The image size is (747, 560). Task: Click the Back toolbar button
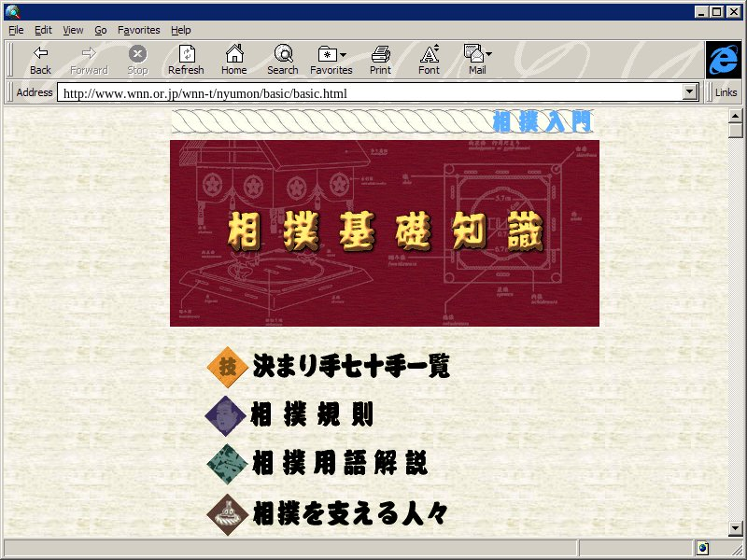40,60
